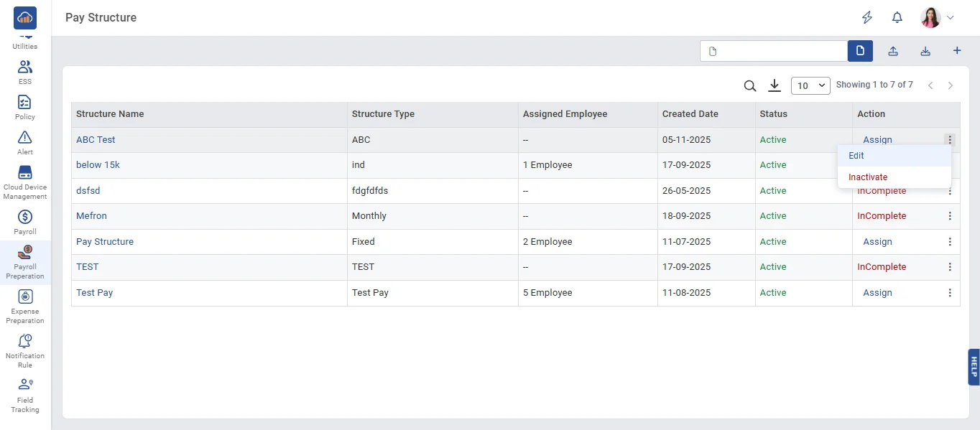Open the rows-per-page dropdown showing 10
This screenshot has height=430, width=980.
(x=810, y=86)
